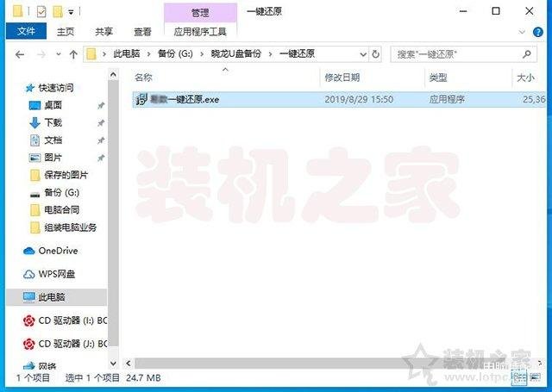Open 组装电脑业务 folder in sidebar
552x392 pixels.
(x=71, y=227)
